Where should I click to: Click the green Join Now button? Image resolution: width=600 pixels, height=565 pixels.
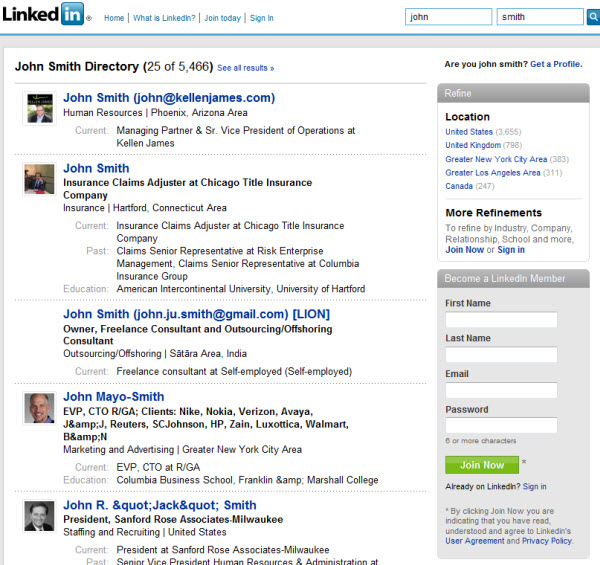point(482,465)
